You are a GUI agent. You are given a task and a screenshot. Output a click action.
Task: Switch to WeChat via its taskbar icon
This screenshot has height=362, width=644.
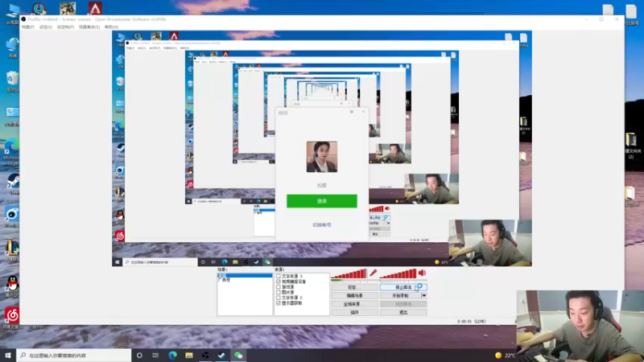pos(238,355)
